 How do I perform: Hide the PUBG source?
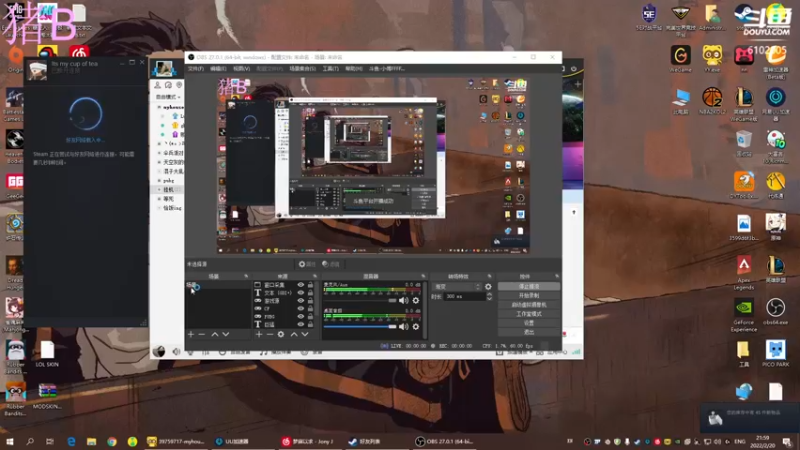coord(301,316)
